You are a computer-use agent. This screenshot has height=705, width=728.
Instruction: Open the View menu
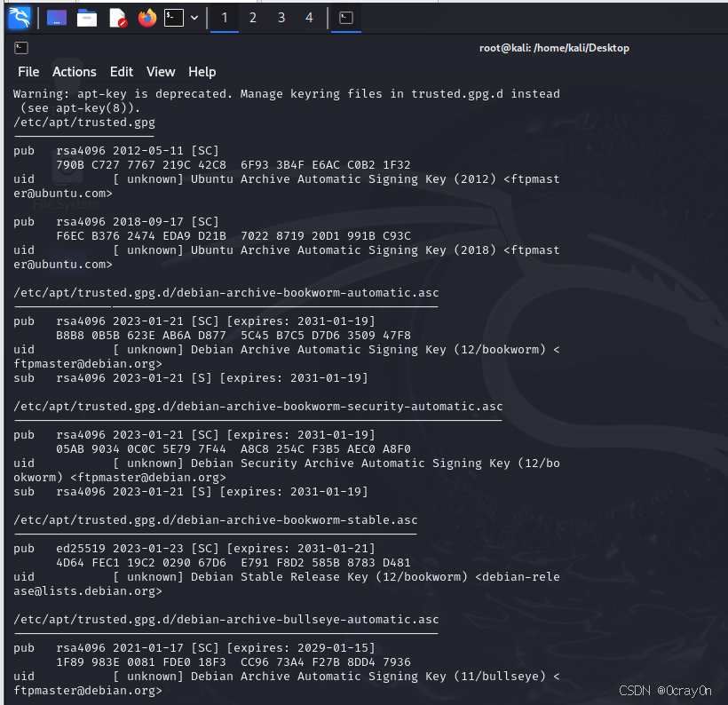160,72
